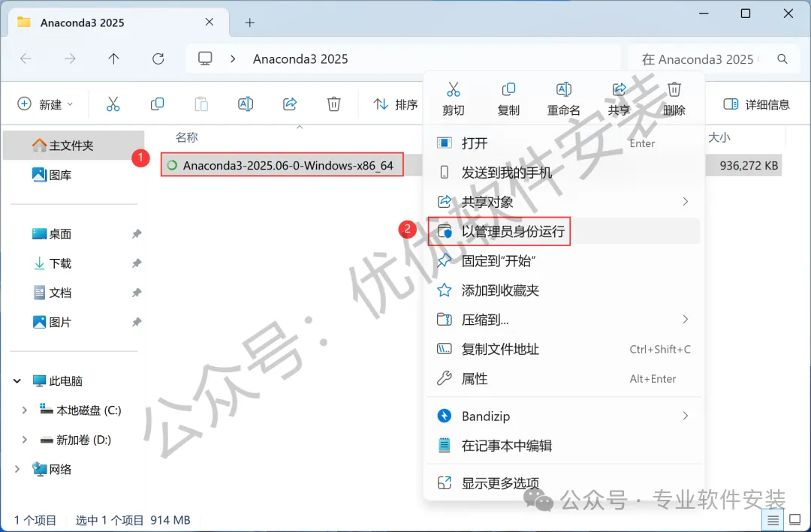Screen dimensions: 811x532
Task: Click the Share icon in the context menu
Action: pos(619,90)
